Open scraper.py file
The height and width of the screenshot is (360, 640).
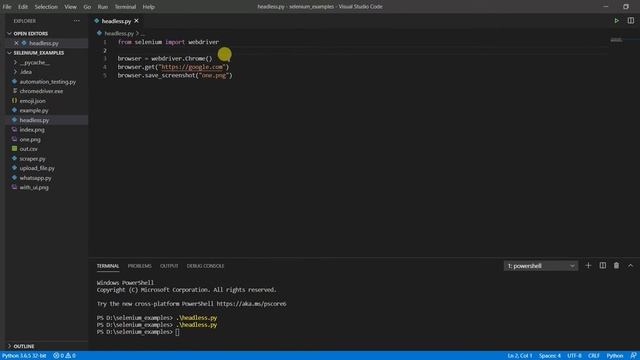point(32,158)
